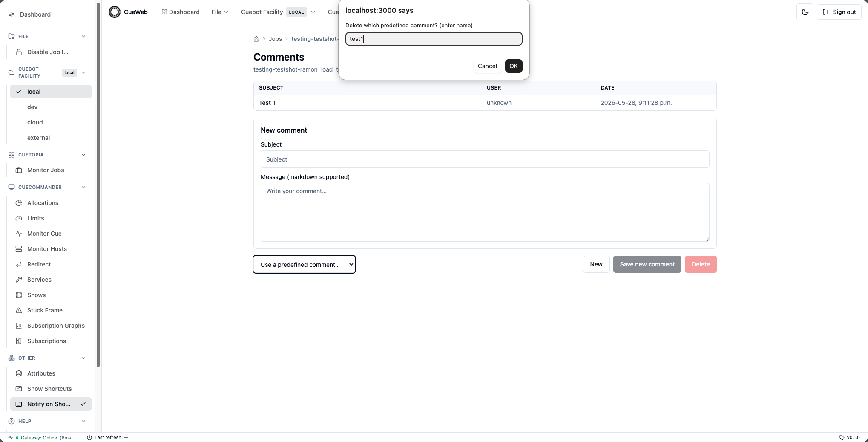
Task: Click Dashboard in the sidebar
Action: [x=35, y=14]
